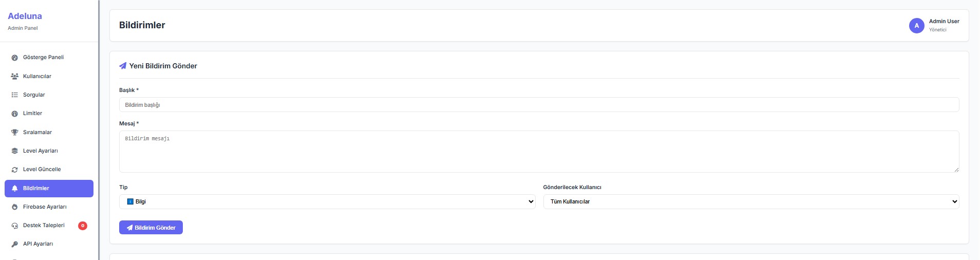Image resolution: width=980 pixels, height=260 pixels.
Task: Focus the Mesaj text area
Action: (x=539, y=151)
